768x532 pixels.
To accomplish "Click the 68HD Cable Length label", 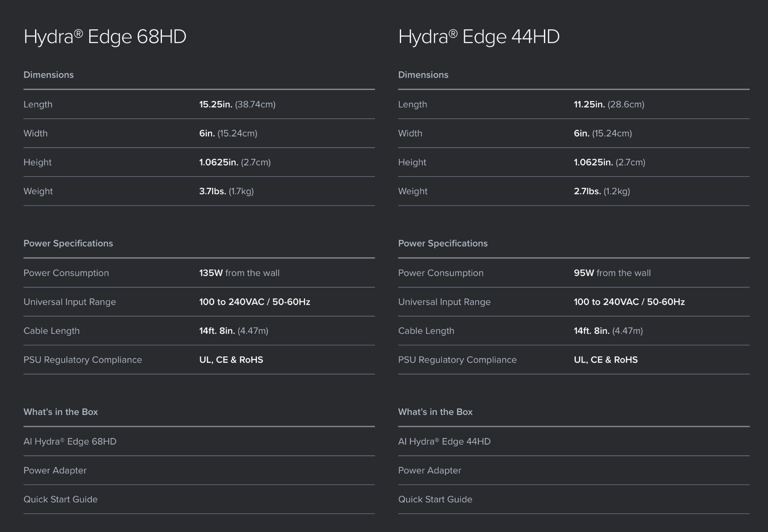I will tap(51, 331).
